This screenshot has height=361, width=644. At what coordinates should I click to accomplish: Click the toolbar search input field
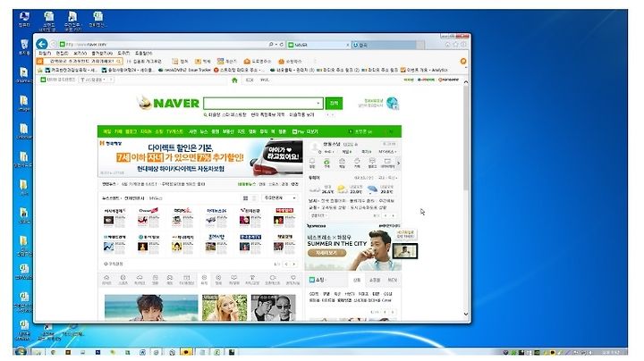point(82,61)
